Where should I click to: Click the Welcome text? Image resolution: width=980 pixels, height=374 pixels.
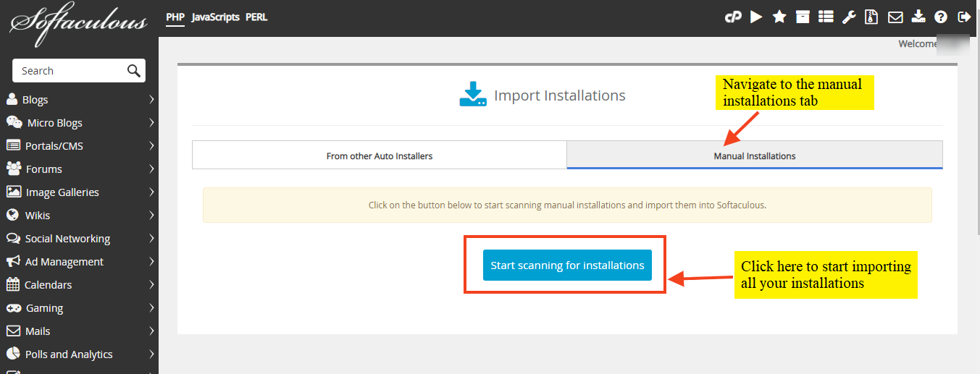(917, 44)
